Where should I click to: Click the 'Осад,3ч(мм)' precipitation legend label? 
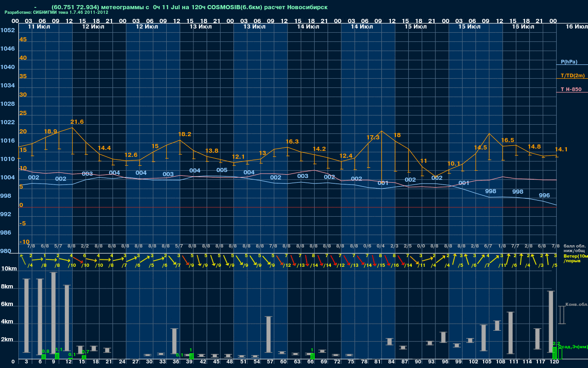[x=573, y=346]
